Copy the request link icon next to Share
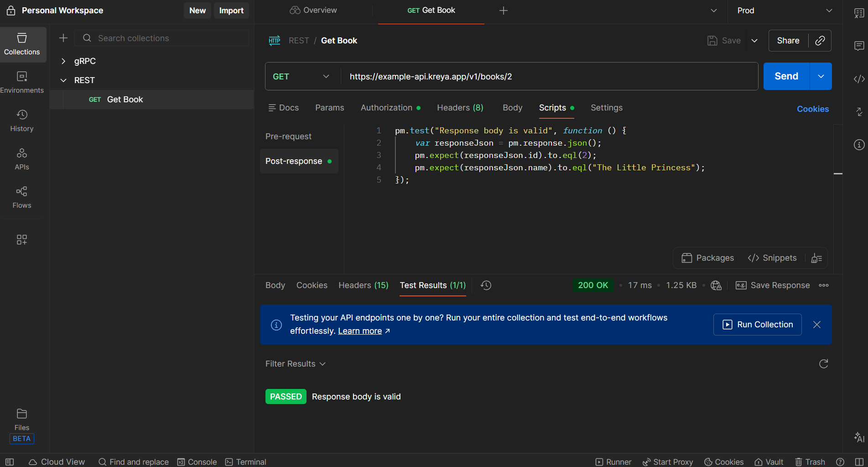This screenshot has width=868, height=467. coord(820,41)
